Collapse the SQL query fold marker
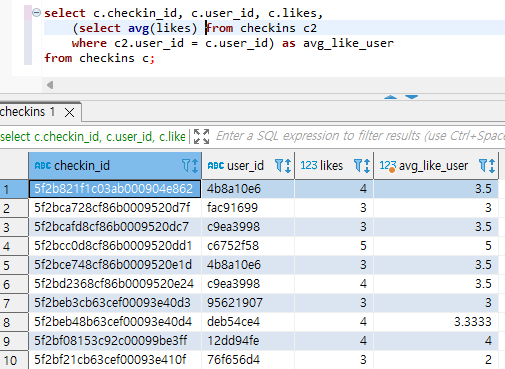This screenshot has height=369, width=505. (36, 13)
